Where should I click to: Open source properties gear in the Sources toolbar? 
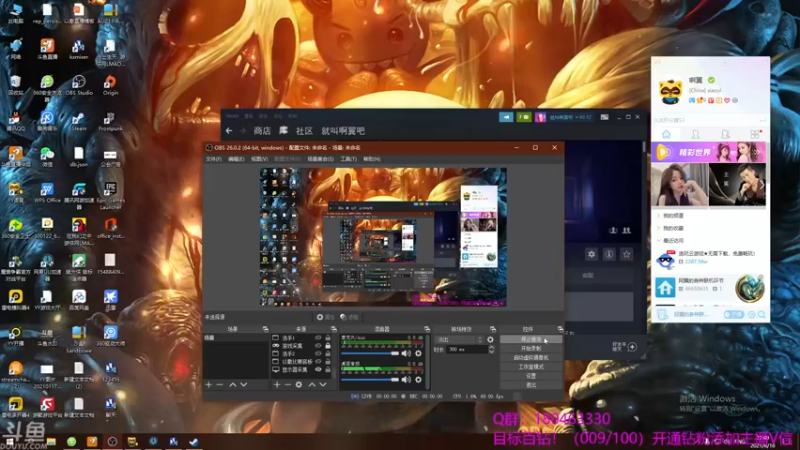pos(299,384)
